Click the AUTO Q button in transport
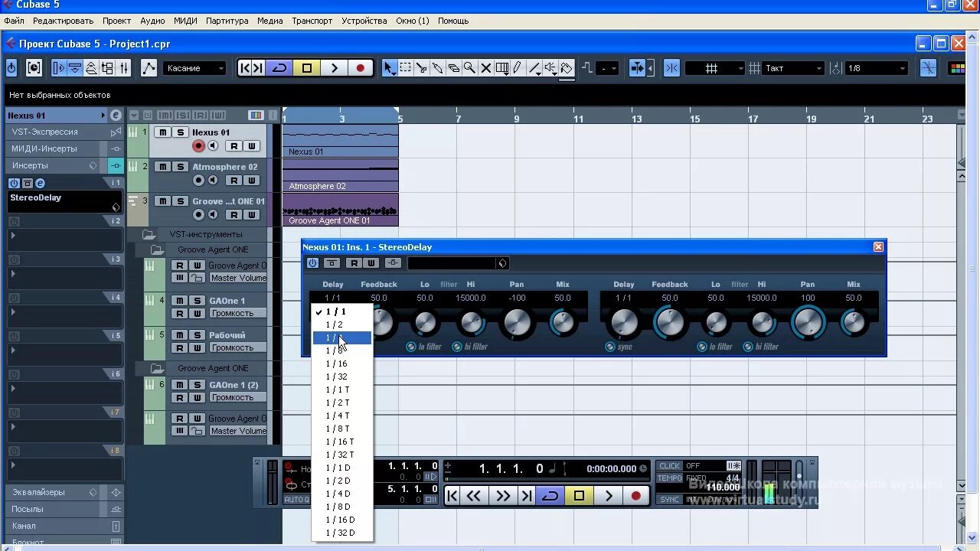Viewport: 980px width, 551px height. coord(297,500)
